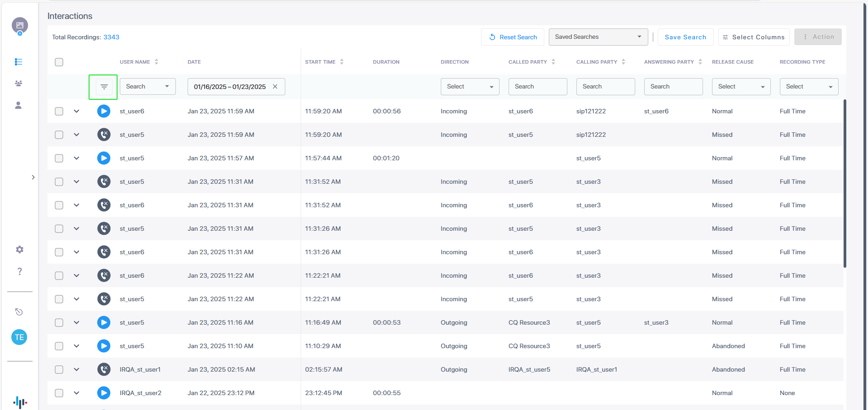Check the st_user6 11:59 AM Normal row
The image size is (868, 410).
59,111
